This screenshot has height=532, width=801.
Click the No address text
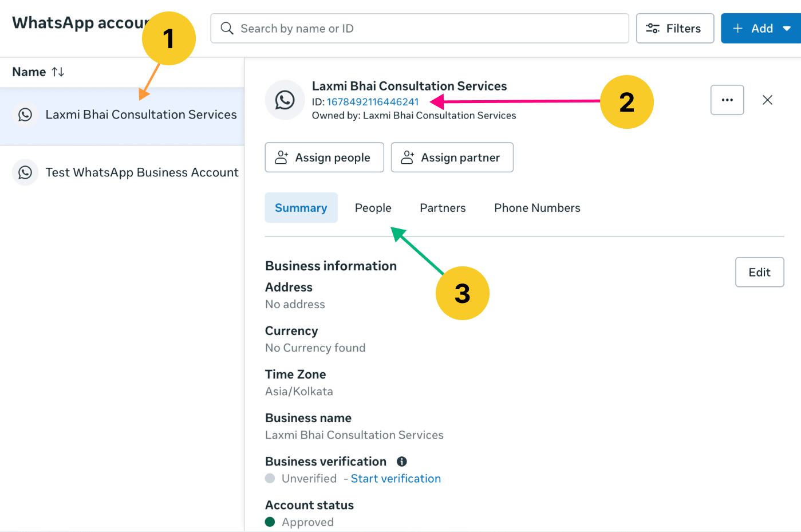[295, 305]
